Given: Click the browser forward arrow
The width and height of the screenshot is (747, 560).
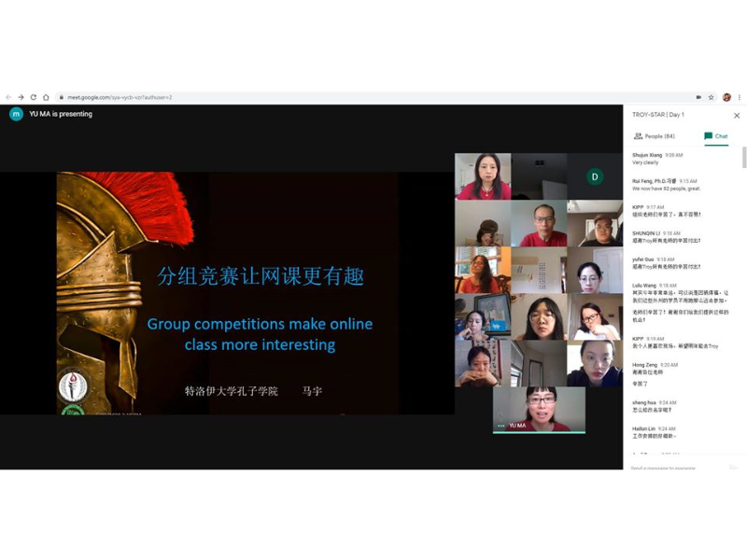Looking at the screenshot, I should click(21, 97).
